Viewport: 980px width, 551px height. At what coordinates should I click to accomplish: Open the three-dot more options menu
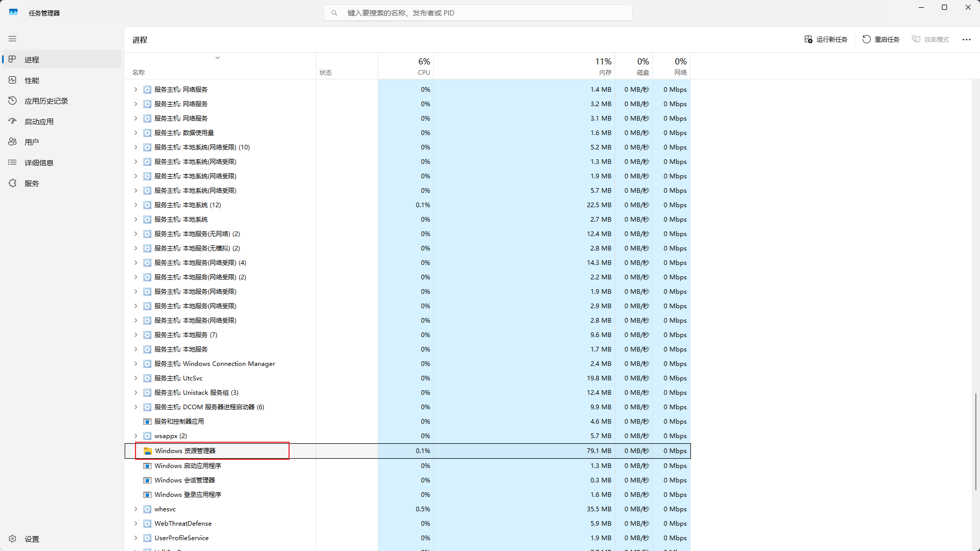(966, 40)
